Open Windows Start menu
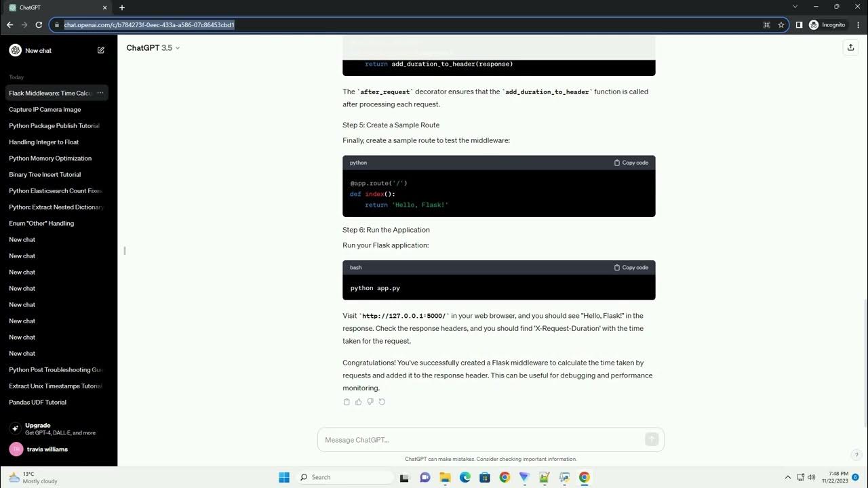The width and height of the screenshot is (868, 488). click(x=284, y=477)
